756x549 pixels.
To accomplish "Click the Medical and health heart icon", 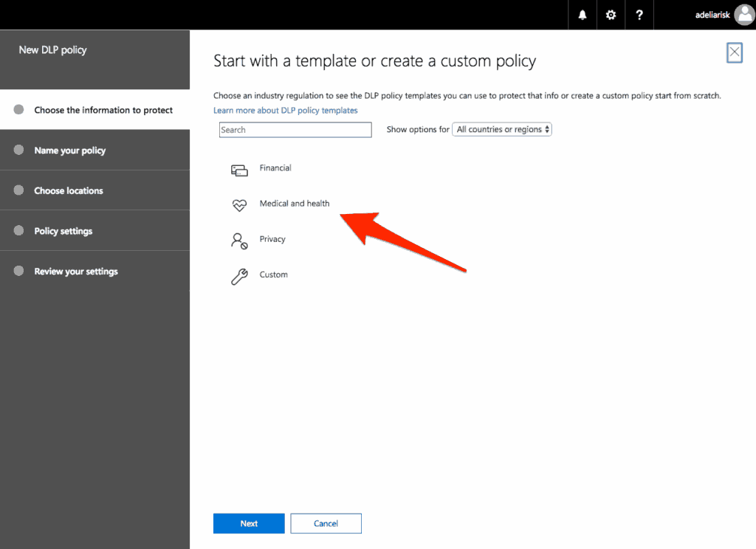I will click(238, 204).
